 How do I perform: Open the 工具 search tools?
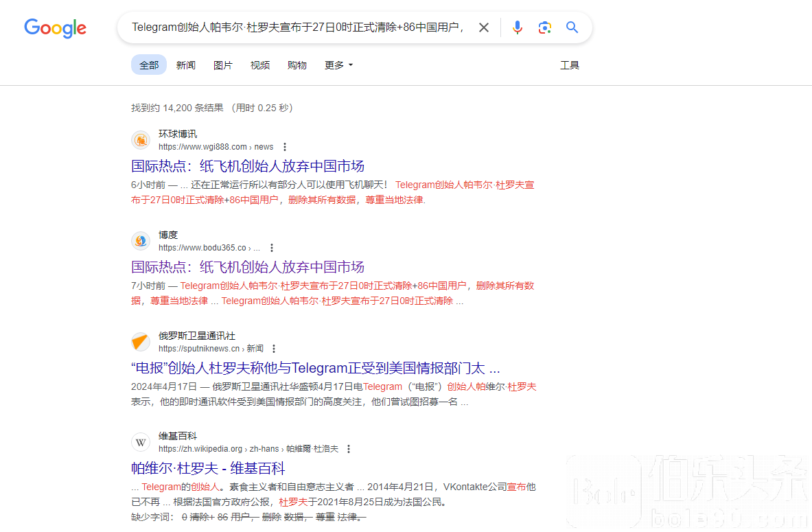(x=570, y=65)
